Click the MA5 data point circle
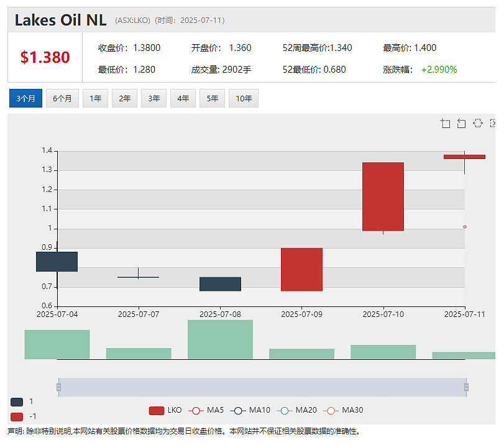 point(465,227)
